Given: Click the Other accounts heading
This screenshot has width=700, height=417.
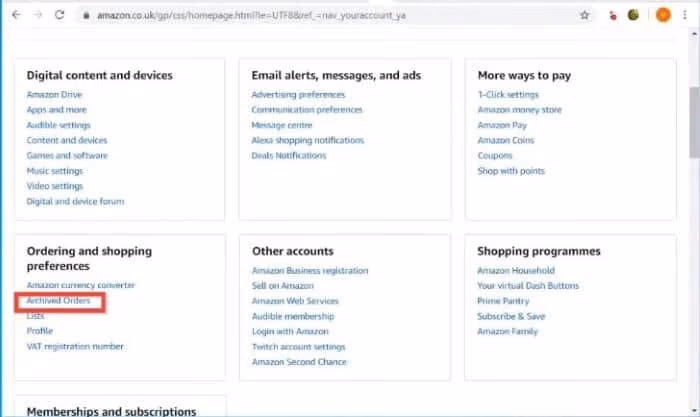Looking at the screenshot, I should 293,251.
